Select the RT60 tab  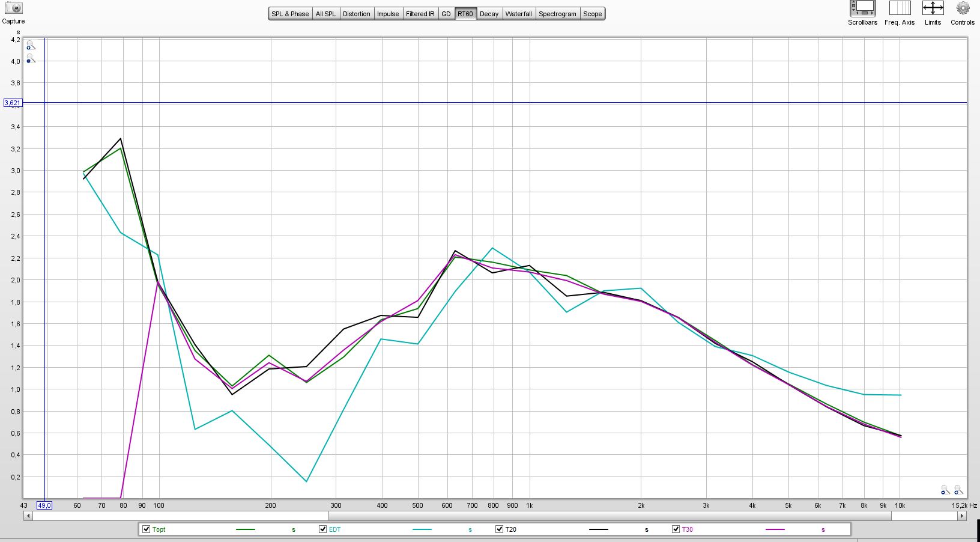click(465, 14)
